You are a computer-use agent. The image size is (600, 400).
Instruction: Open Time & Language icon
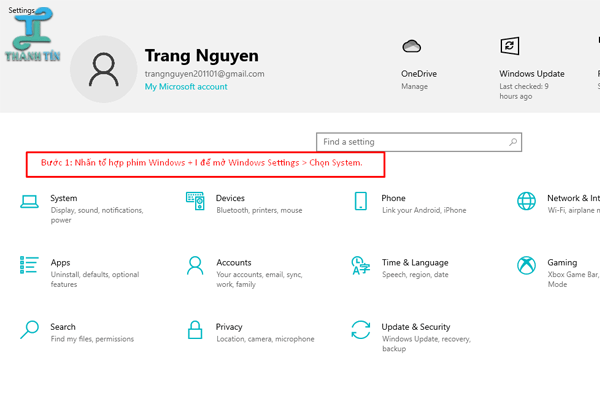pyautogui.click(x=361, y=265)
